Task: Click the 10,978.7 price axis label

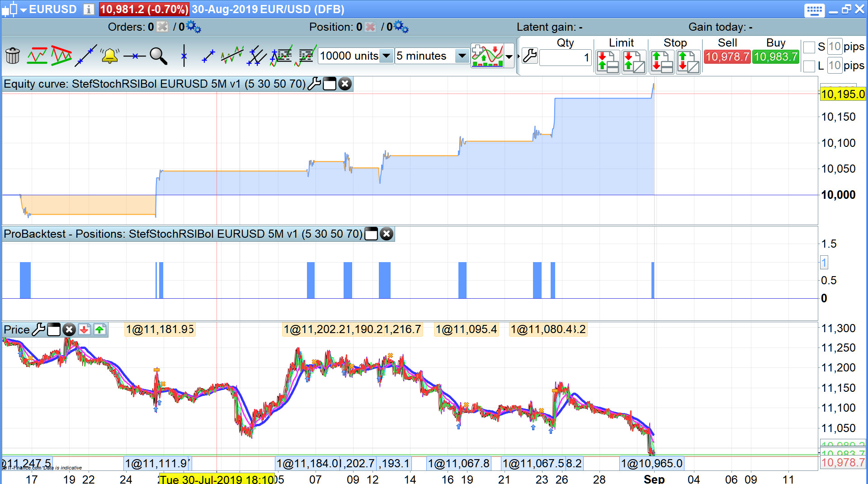Action: pyautogui.click(x=843, y=462)
